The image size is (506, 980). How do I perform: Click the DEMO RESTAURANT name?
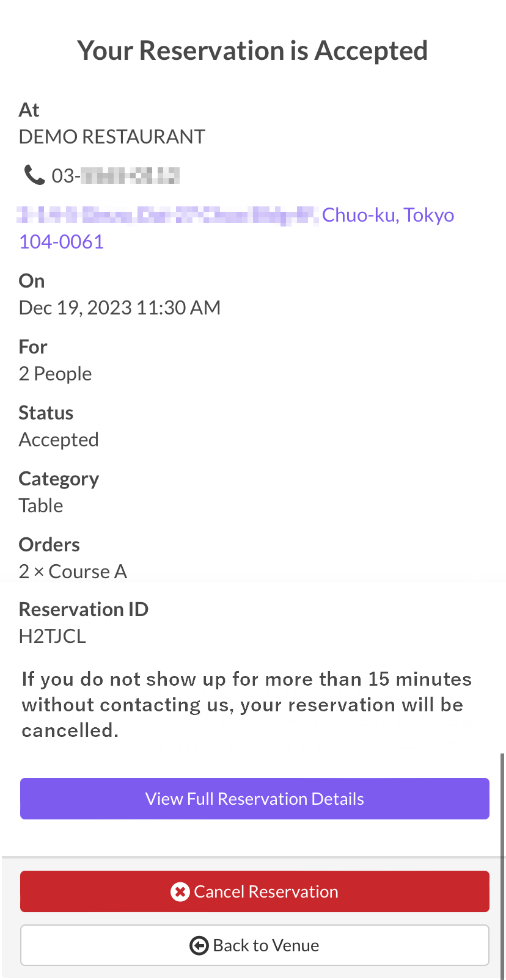coord(112,137)
